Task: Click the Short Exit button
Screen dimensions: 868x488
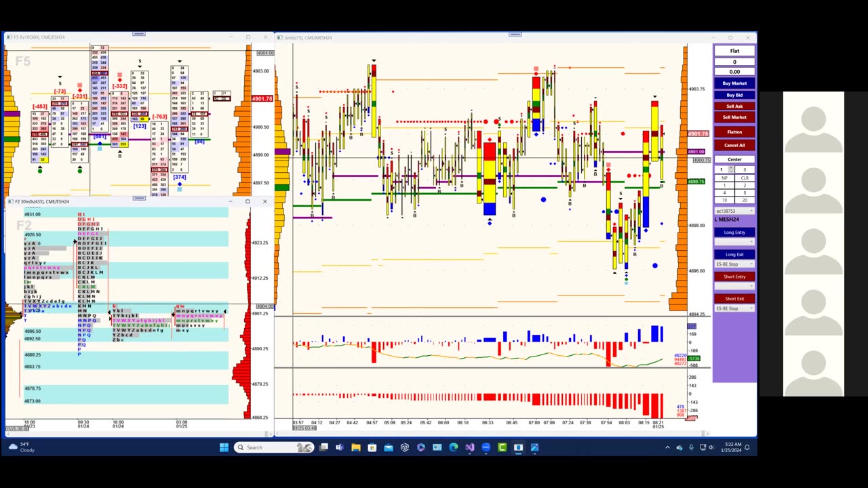Action: [734, 299]
